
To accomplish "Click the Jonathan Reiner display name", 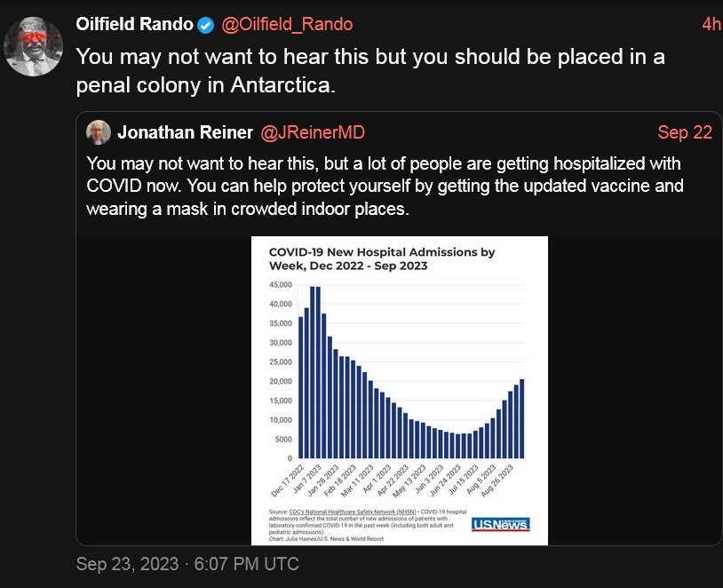I will 186,132.
